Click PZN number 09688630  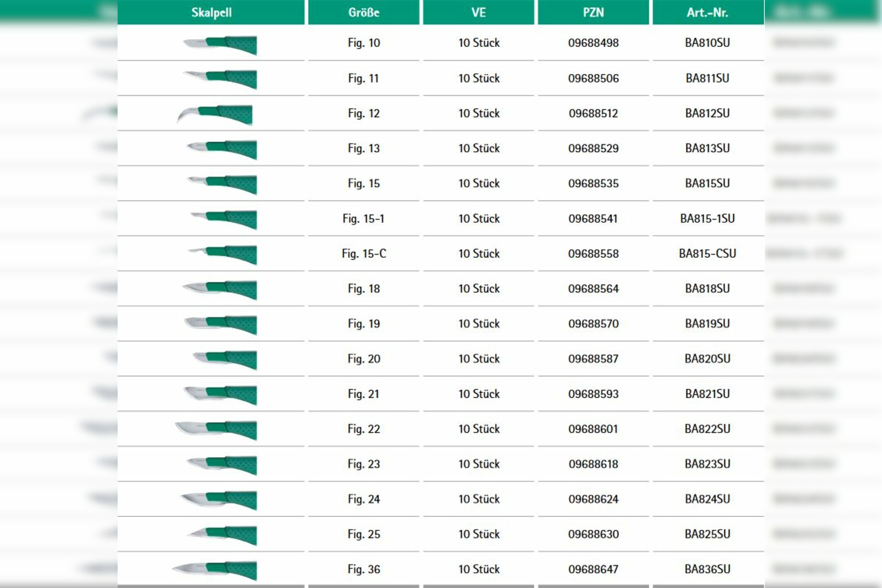pyautogui.click(x=594, y=534)
